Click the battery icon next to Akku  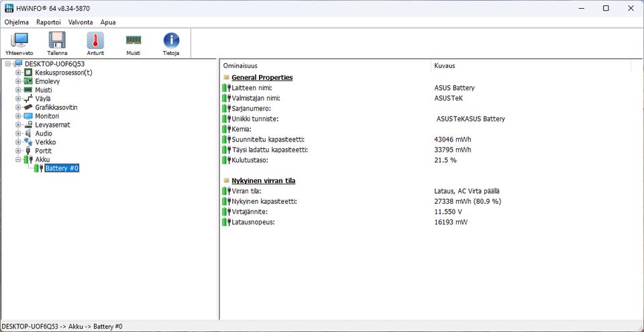point(28,160)
